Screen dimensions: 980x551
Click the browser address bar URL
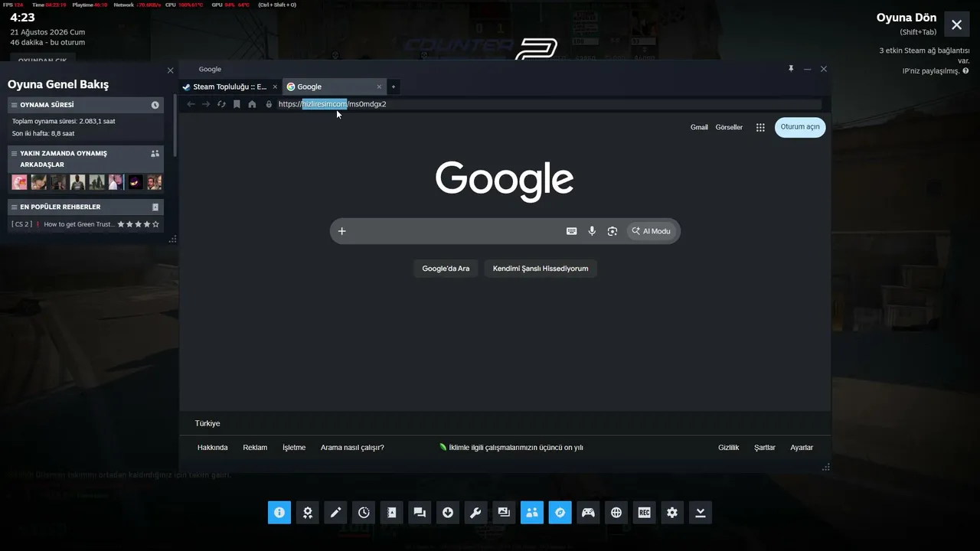click(549, 104)
